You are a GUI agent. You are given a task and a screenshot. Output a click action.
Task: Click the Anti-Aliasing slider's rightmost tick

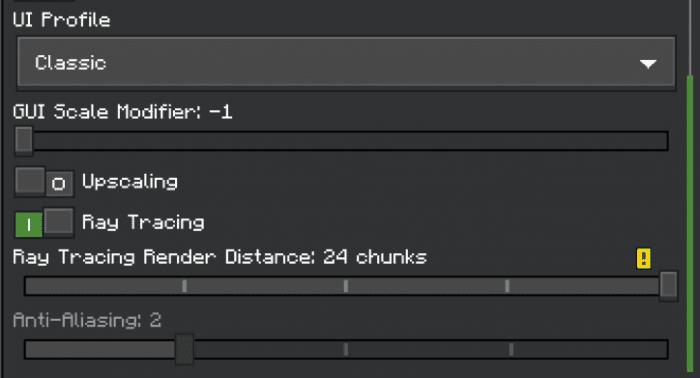(511, 349)
